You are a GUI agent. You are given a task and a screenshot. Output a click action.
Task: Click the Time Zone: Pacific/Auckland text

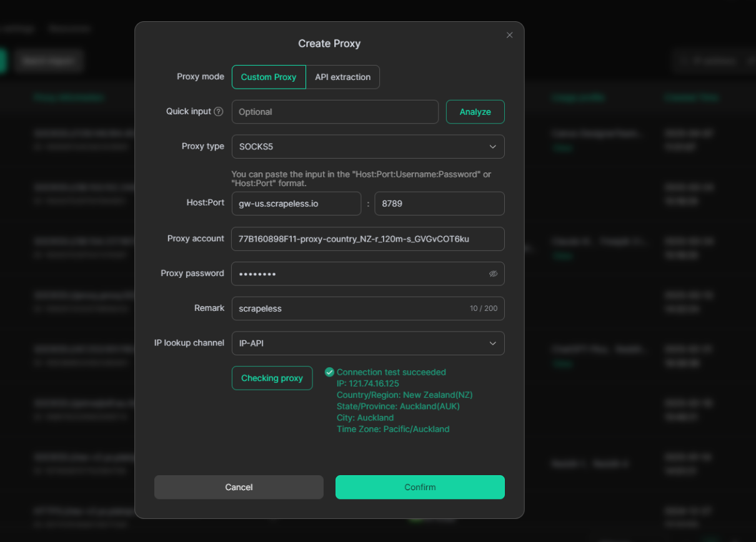tap(393, 429)
